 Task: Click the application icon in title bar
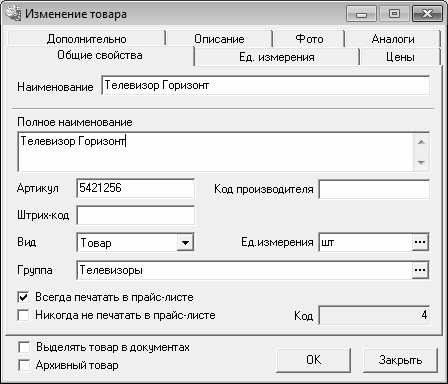pos(13,14)
